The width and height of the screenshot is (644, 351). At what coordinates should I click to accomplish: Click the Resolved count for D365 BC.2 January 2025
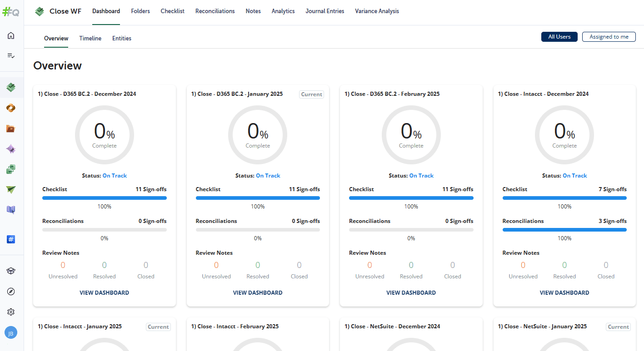tap(258, 265)
